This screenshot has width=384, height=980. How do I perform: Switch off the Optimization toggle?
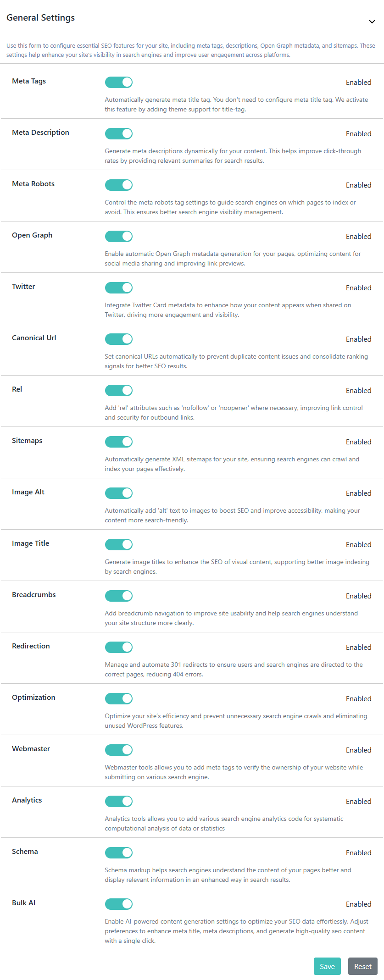pos(119,698)
